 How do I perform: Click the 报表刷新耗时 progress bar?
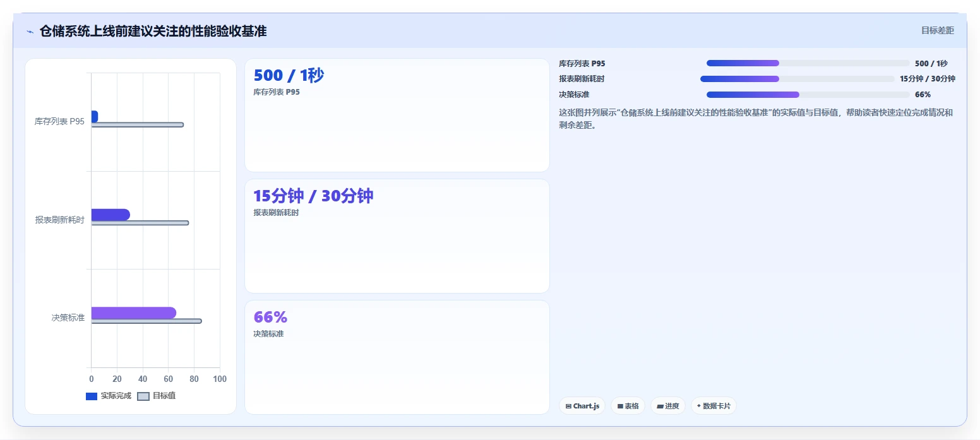(x=798, y=79)
